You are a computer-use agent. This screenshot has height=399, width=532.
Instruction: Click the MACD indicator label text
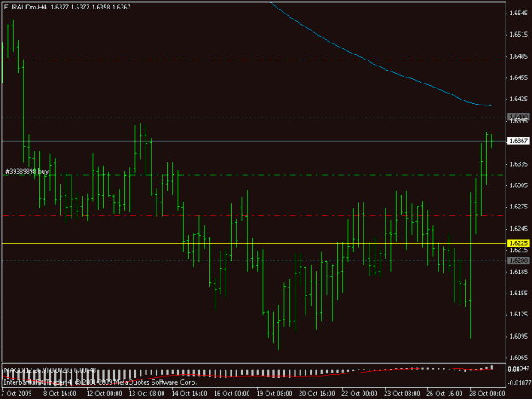pos(50,370)
